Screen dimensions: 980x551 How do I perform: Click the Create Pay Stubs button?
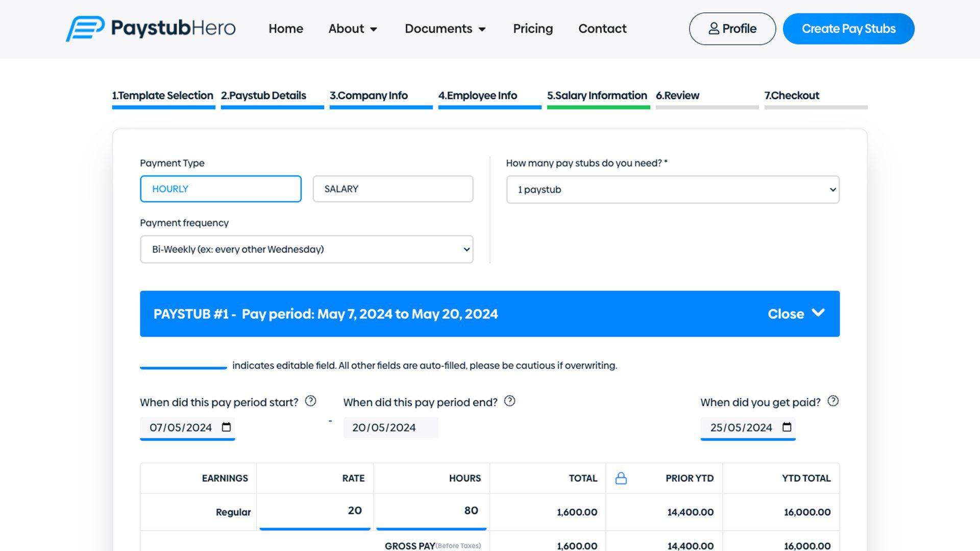[x=848, y=29]
